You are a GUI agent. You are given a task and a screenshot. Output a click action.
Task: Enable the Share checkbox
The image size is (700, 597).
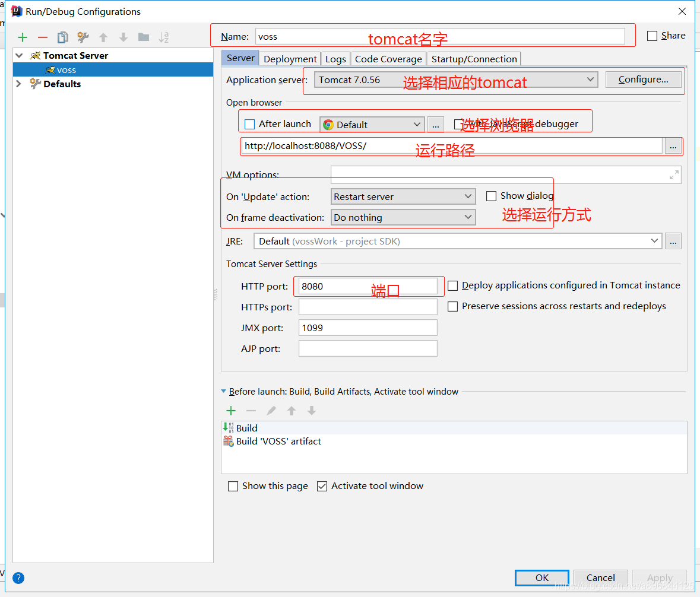(653, 36)
